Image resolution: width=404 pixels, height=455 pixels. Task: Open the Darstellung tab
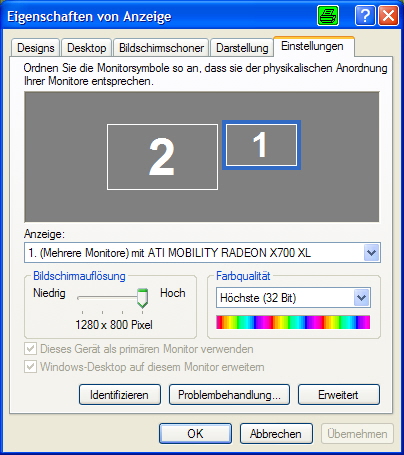tap(242, 48)
